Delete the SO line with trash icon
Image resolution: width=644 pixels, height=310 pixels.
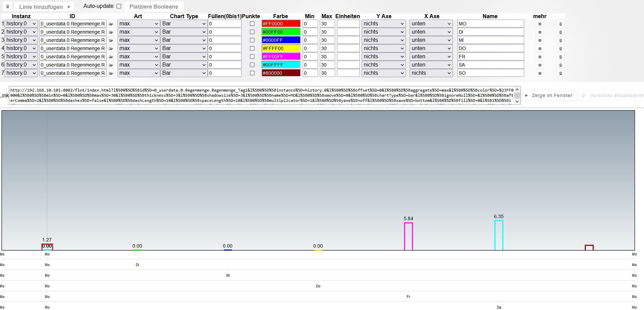coord(560,73)
